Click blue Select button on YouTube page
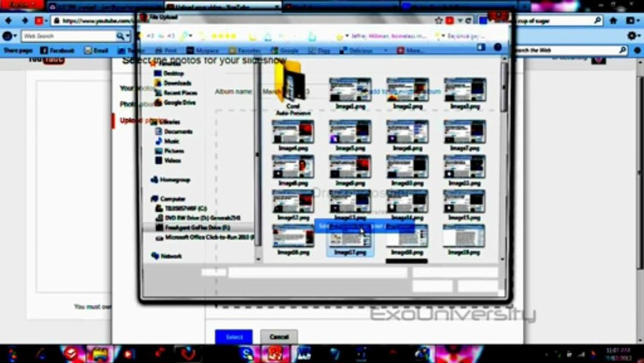This screenshot has height=363, width=644. (234, 337)
